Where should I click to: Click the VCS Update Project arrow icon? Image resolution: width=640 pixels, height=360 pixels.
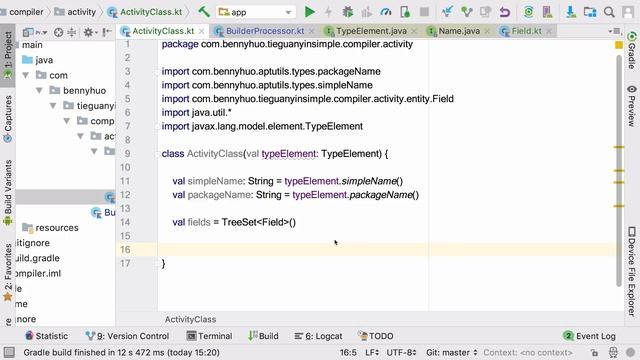pyautogui.click(x=447, y=12)
